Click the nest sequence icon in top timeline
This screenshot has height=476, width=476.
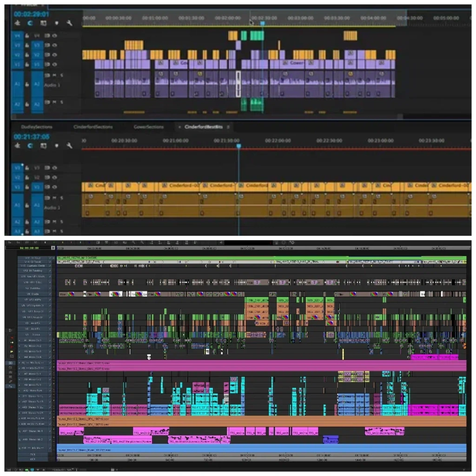pyautogui.click(x=18, y=22)
